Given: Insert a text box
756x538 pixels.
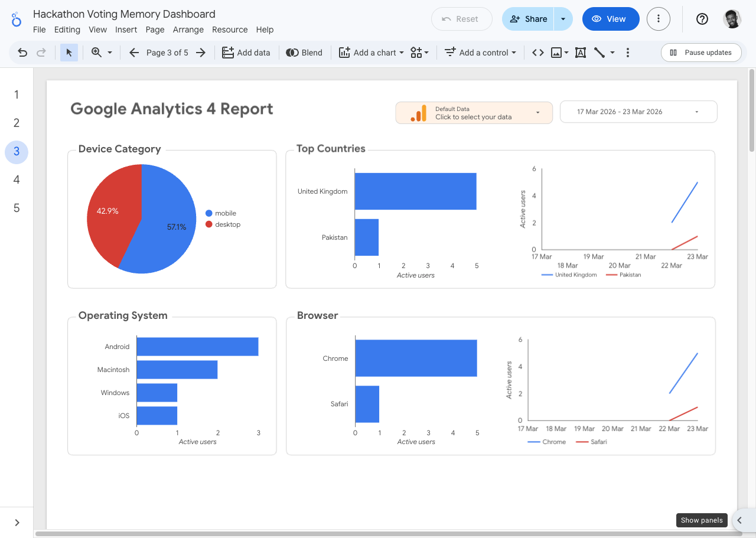Looking at the screenshot, I should 580,52.
